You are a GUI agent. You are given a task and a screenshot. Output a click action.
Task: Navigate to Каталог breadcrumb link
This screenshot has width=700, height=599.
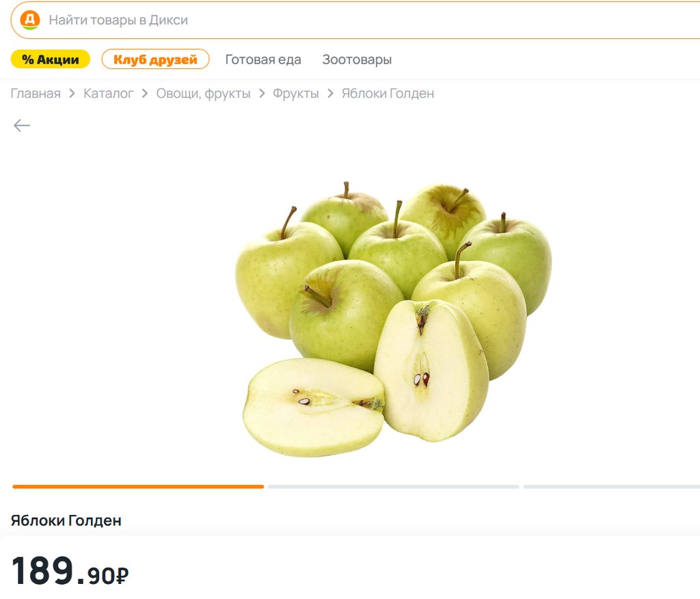[109, 94]
